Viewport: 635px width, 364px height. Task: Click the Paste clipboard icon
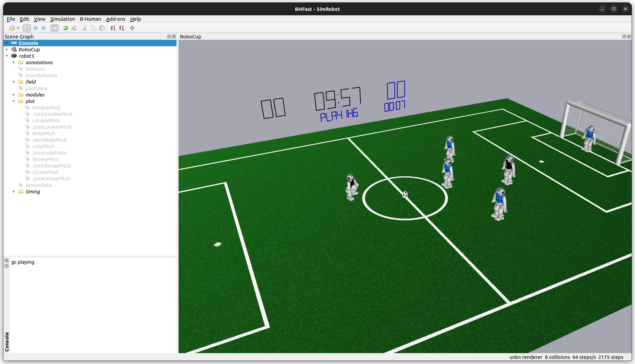102,28
